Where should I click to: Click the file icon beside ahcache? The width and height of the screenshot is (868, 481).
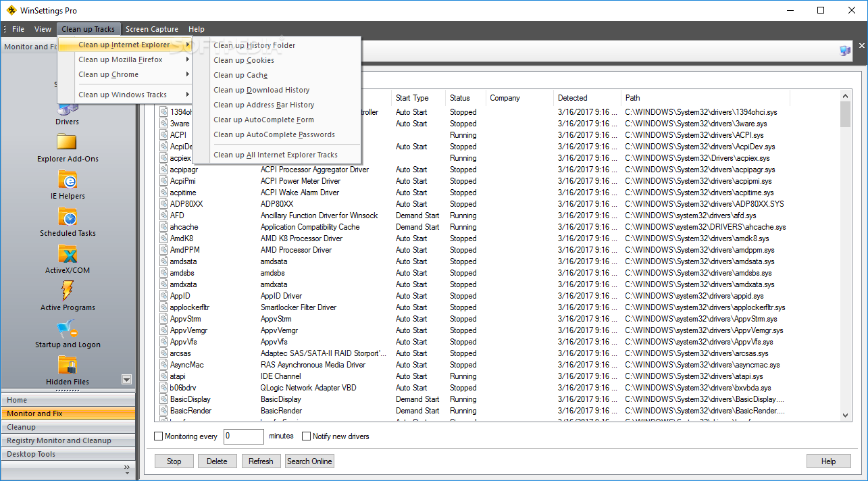pyautogui.click(x=163, y=227)
